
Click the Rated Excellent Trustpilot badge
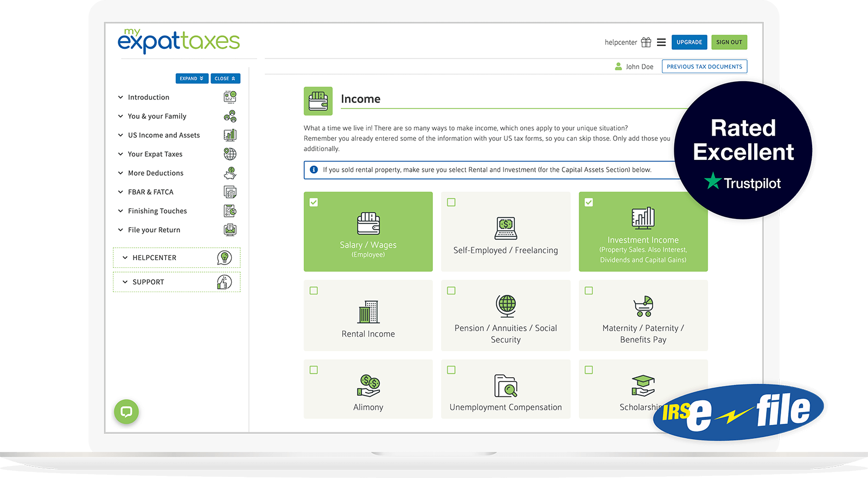pos(743,150)
